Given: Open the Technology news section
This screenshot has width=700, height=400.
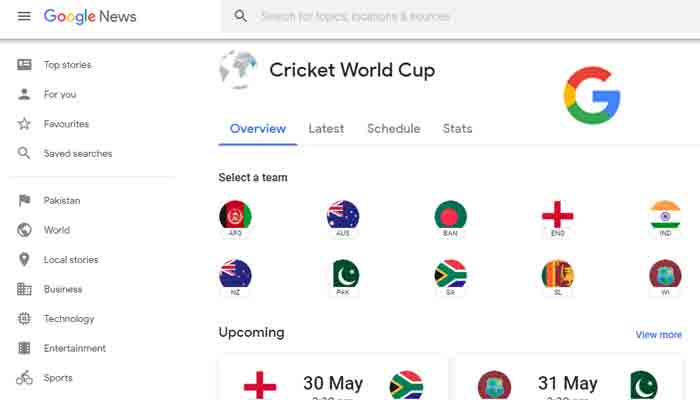Looking at the screenshot, I should pos(68,319).
